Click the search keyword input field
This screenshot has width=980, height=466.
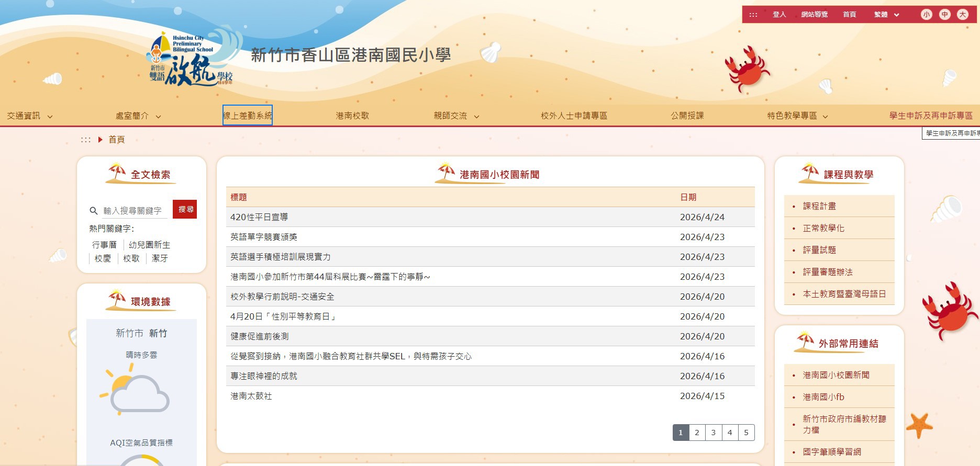pyautogui.click(x=133, y=211)
